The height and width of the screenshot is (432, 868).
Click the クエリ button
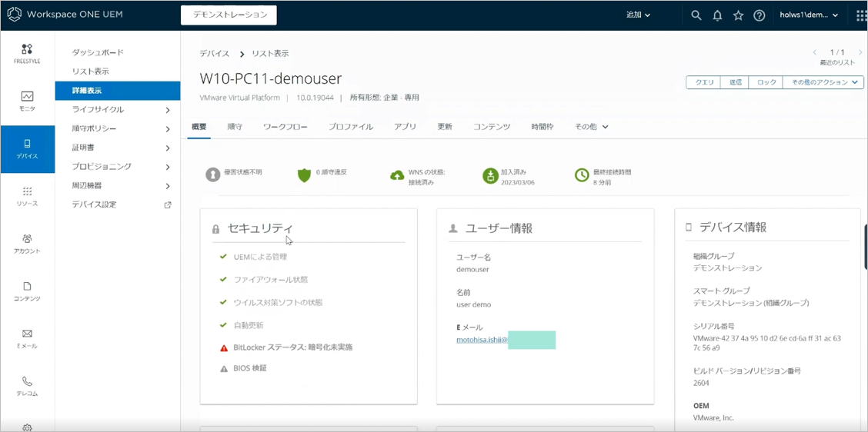coord(704,82)
